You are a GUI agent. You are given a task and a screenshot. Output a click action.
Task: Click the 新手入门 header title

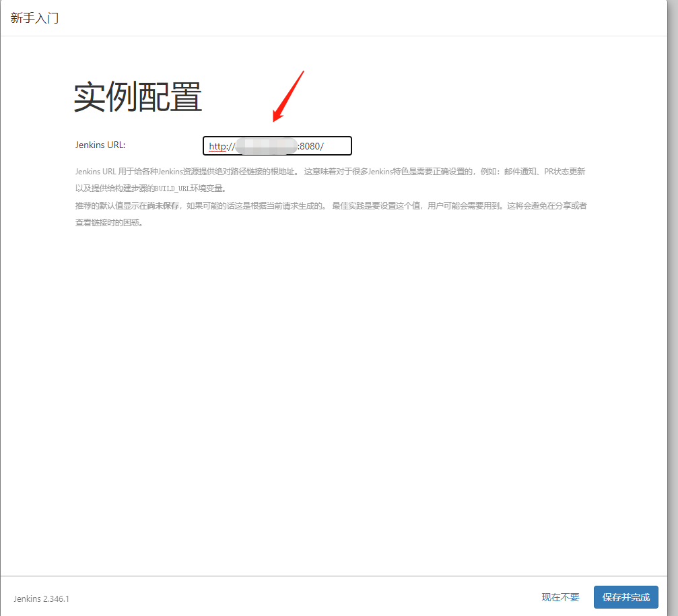tap(34, 18)
